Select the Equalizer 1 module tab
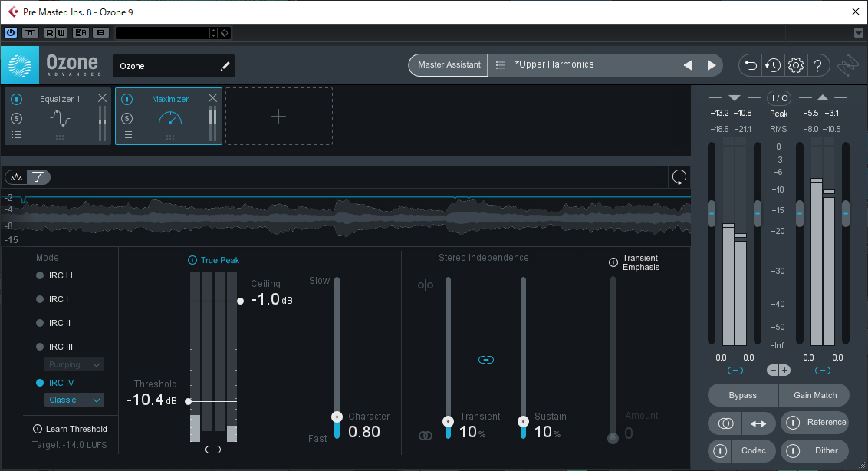Screen dimensions: 868x471 [58, 116]
